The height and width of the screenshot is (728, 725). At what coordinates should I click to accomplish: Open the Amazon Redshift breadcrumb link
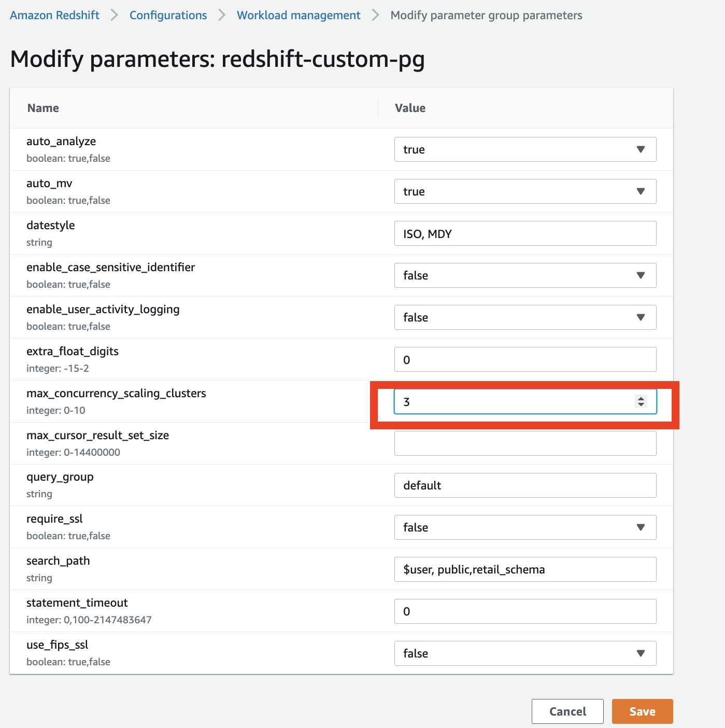(x=54, y=15)
